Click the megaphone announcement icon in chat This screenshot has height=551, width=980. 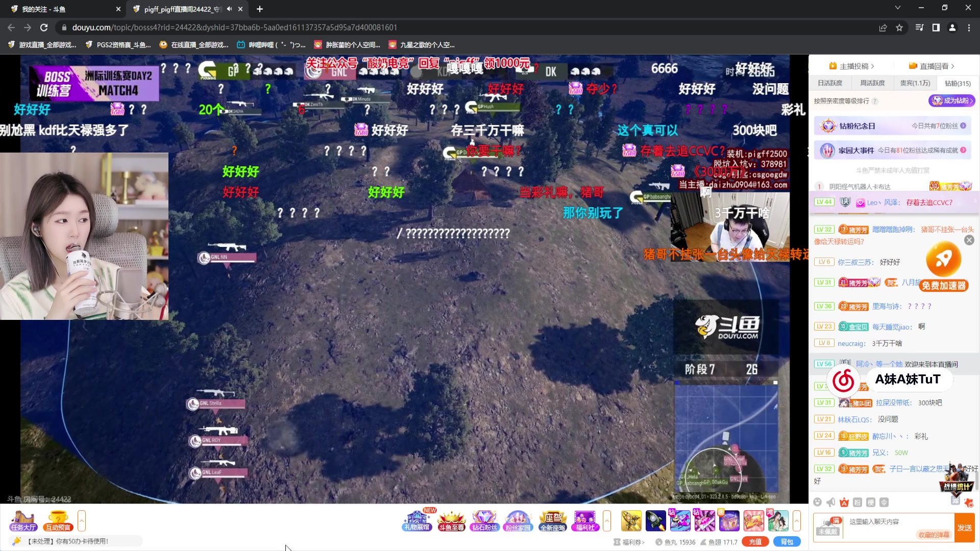click(x=831, y=503)
